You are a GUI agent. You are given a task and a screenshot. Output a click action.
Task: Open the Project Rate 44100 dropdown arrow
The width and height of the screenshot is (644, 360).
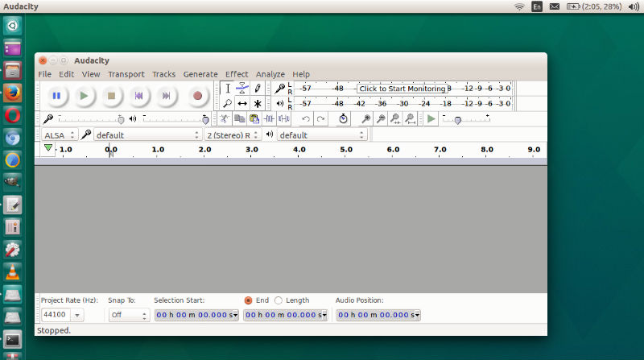pos(77,315)
